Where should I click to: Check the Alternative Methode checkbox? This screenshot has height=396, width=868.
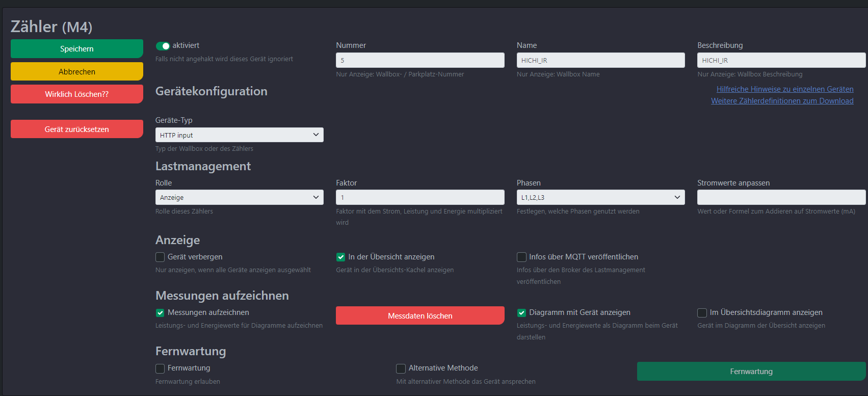pos(401,368)
